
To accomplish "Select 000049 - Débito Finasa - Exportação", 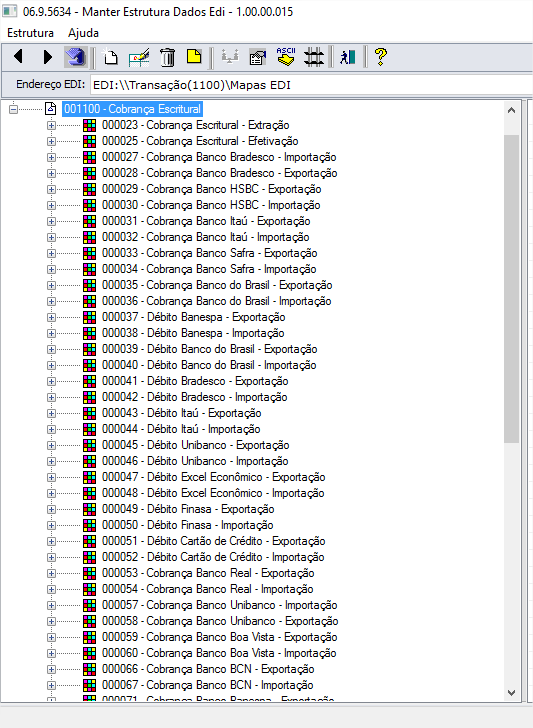I will click(188, 509).
